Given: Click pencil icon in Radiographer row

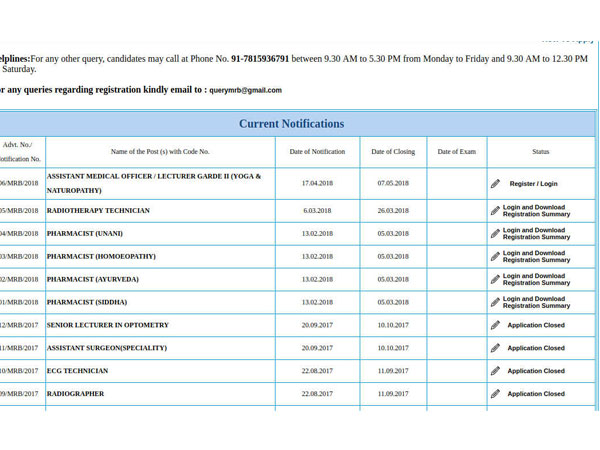Looking at the screenshot, I should pos(495,394).
